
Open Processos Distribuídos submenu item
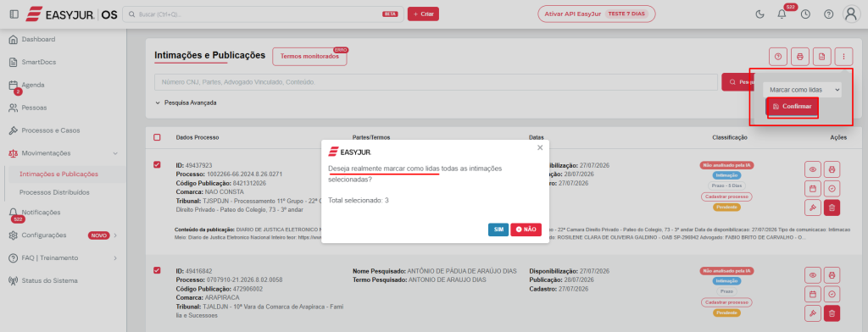click(x=54, y=192)
